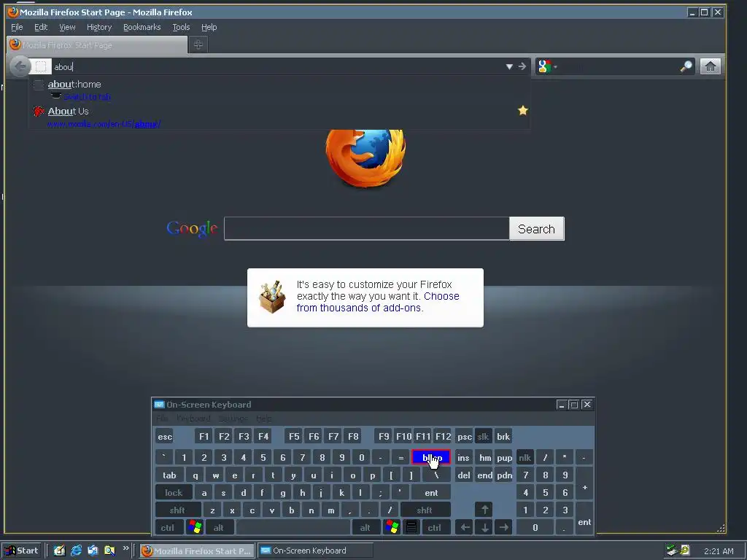Click the Firefox logo image
This screenshot has height=560, width=747.
point(365,157)
